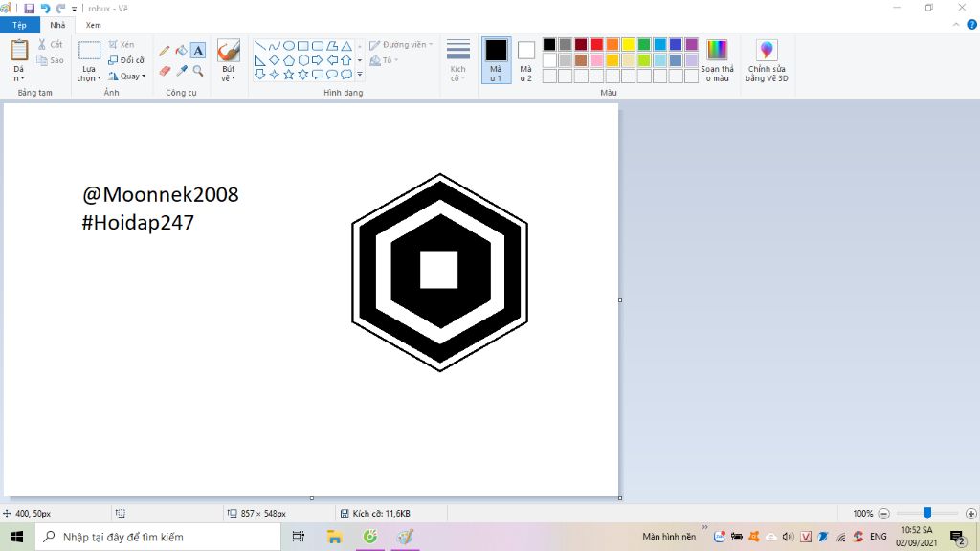Expand the Lựa chọn selection dropdown
The height and width of the screenshot is (551, 980).
coord(89,74)
